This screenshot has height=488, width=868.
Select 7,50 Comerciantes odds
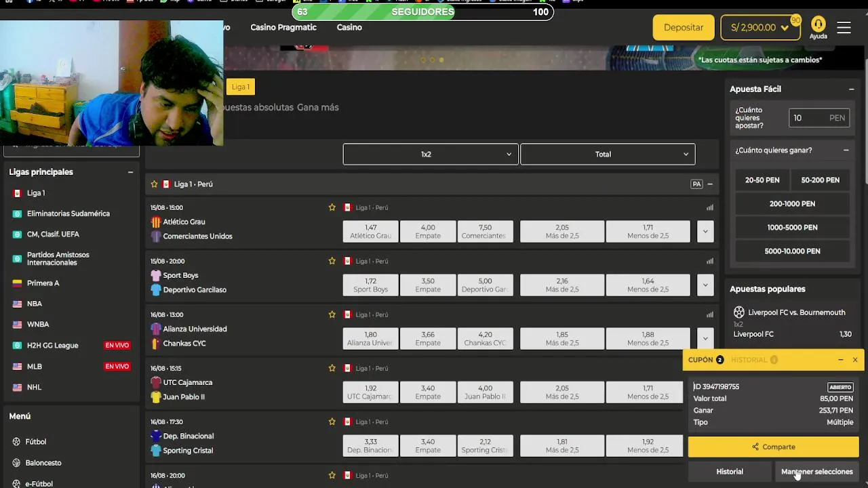(485, 231)
